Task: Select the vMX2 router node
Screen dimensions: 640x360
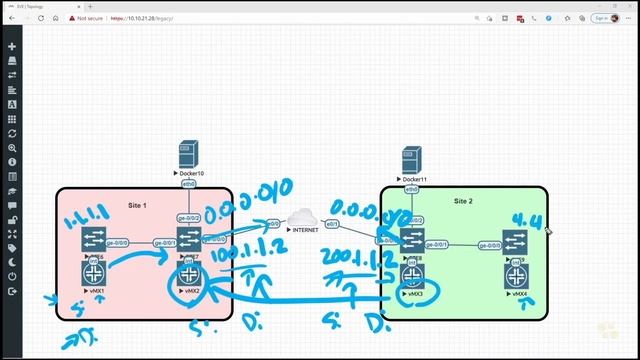Action: [x=189, y=273]
